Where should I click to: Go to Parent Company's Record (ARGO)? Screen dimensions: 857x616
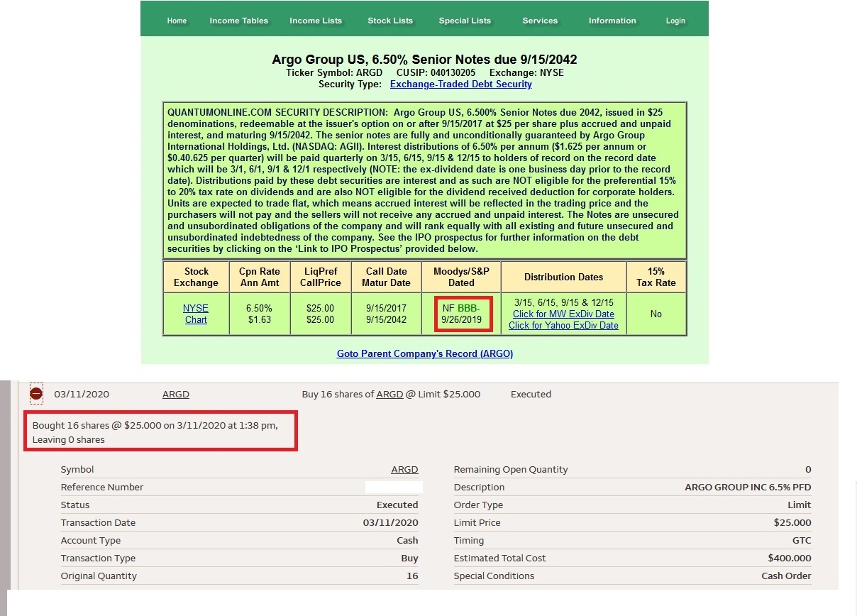pos(425,353)
